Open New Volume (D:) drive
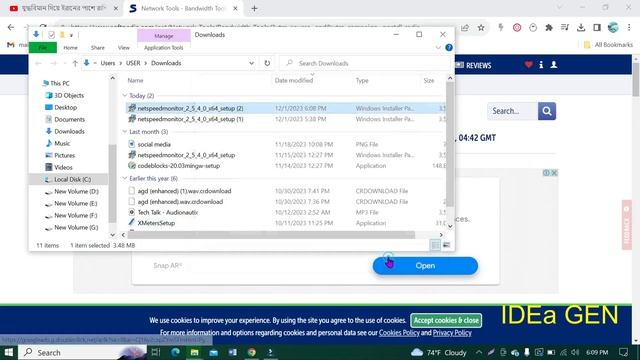640x360 pixels. click(x=76, y=191)
